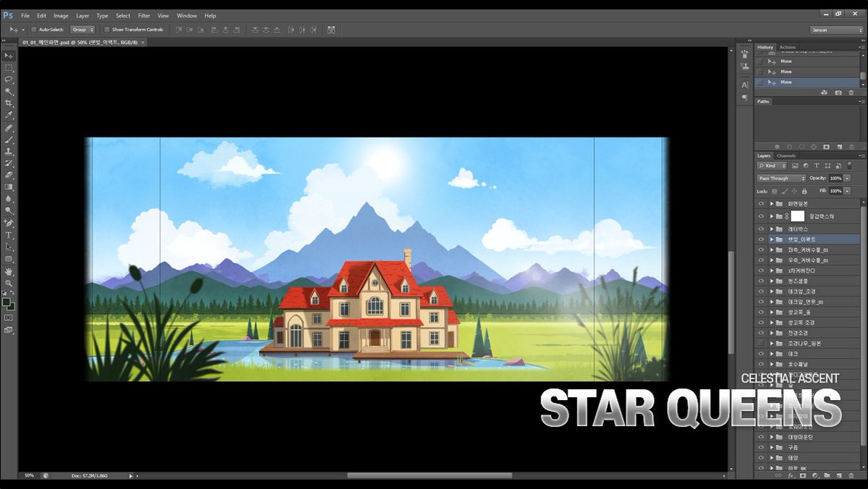Click the Opacity 100% value field
Image resolution: width=868 pixels, height=489 pixels.
coord(835,178)
